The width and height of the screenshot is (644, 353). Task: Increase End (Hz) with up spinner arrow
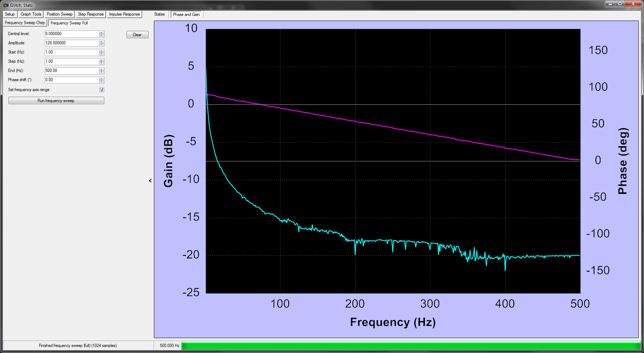pos(101,69)
